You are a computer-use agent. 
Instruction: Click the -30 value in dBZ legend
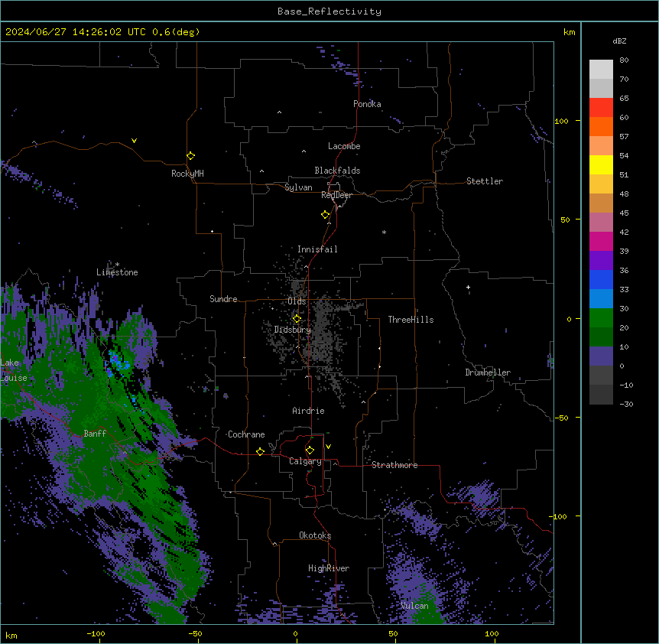click(626, 405)
